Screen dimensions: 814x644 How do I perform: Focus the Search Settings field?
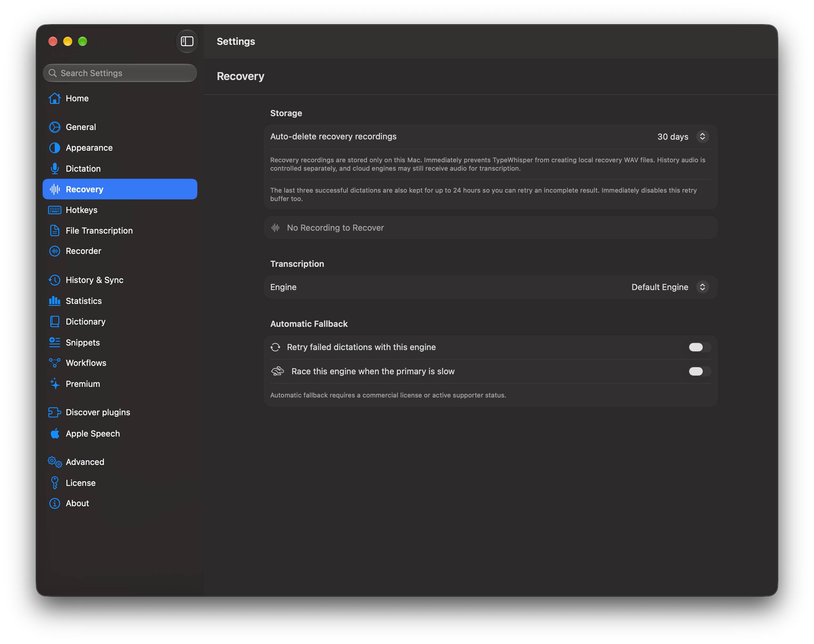[x=120, y=73]
